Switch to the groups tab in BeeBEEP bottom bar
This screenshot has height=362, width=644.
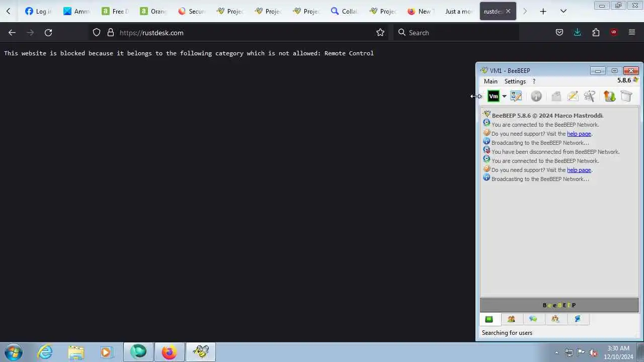point(555,319)
